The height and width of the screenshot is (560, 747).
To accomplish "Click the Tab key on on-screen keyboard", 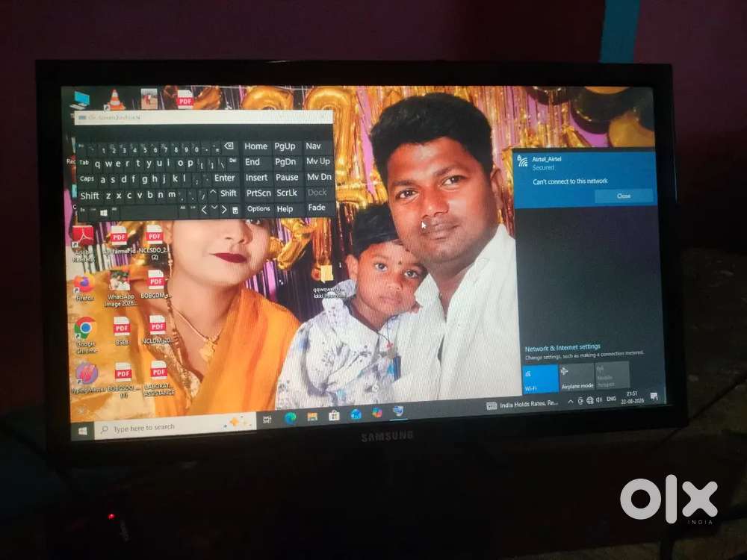I will pyautogui.click(x=84, y=163).
